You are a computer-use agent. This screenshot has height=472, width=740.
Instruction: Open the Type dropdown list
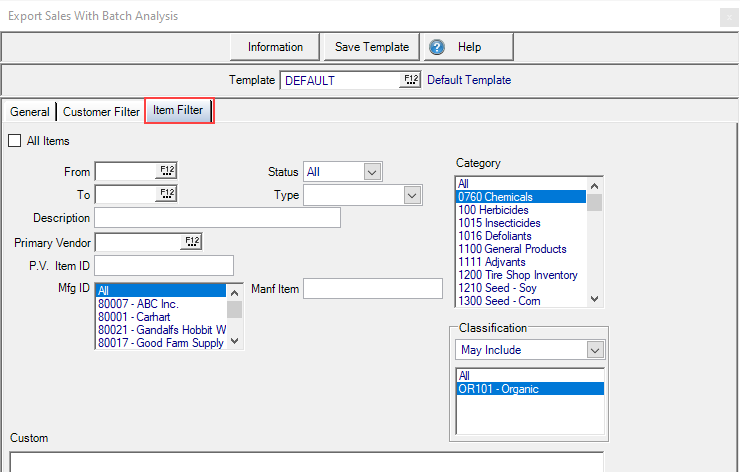[412, 195]
